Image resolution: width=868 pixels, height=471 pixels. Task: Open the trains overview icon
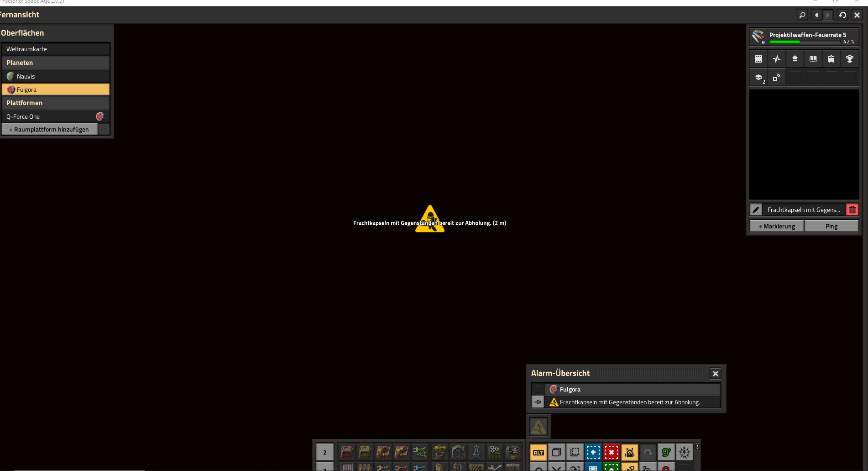(x=831, y=59)
